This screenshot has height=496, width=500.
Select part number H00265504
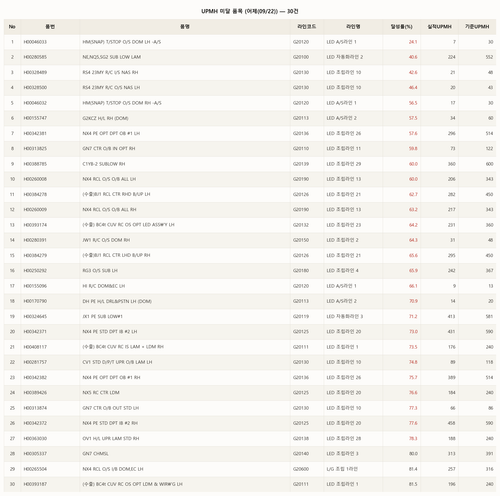[35, 469]
